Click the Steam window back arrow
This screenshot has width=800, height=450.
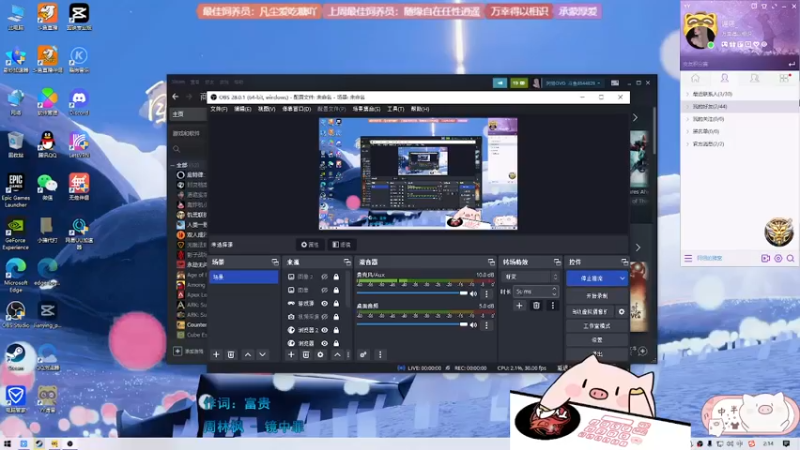tap(176, 96)
